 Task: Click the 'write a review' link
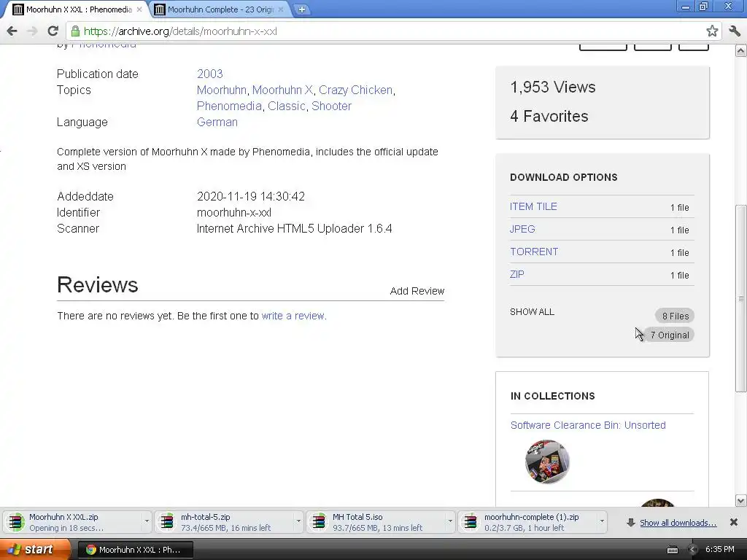click(294, 316)
